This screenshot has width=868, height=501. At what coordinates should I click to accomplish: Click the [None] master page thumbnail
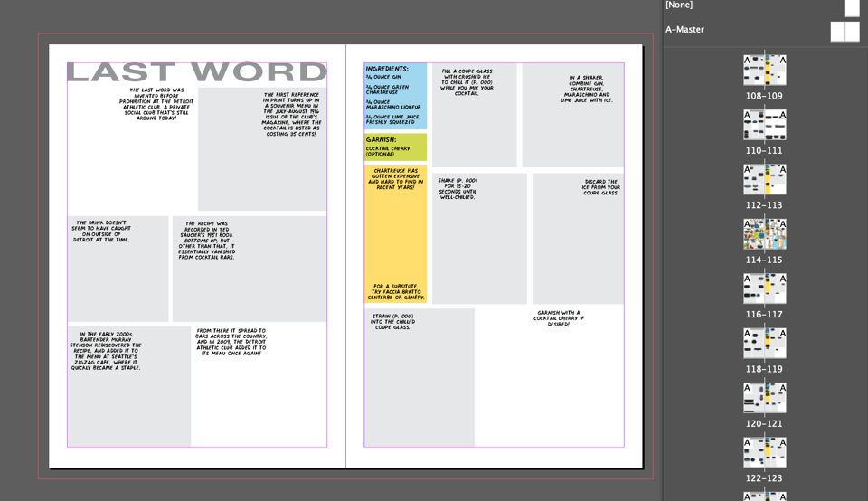852,8
